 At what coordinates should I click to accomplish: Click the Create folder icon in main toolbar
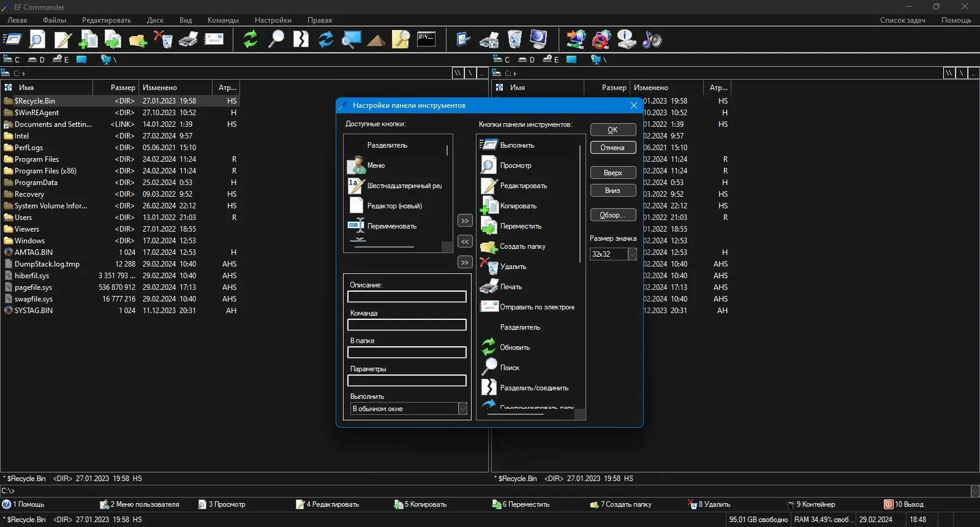[x=138, y=40]
